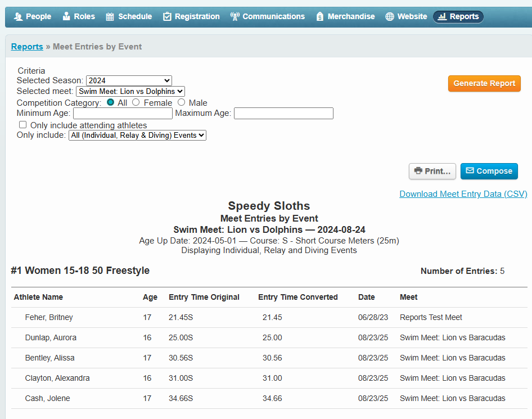Open the Selected Season dropdown
The width and height of the screenshot is (532, 419).
click(129, 81)
